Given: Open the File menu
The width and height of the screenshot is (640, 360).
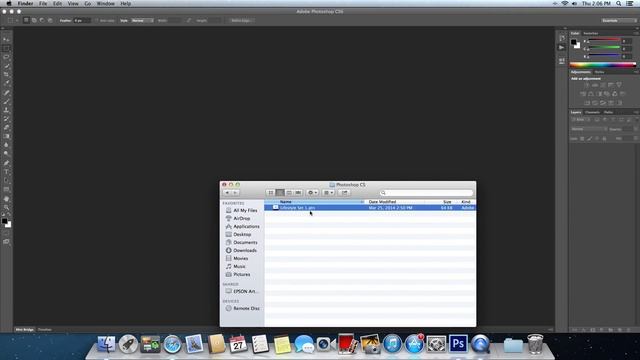Looking at the screenshot, I should pos(43,3).
